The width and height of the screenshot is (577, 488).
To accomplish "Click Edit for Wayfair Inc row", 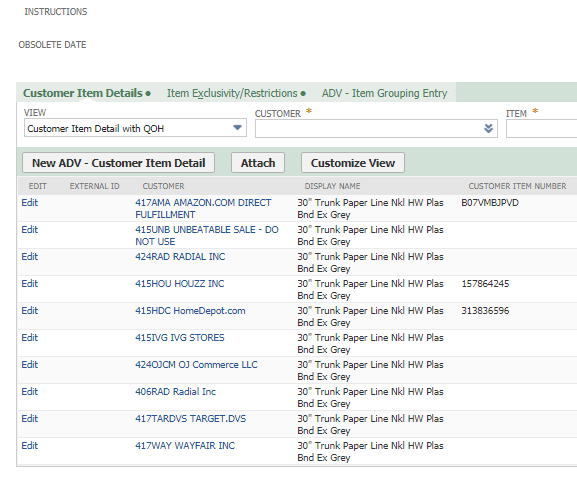I will coord(29,445).
